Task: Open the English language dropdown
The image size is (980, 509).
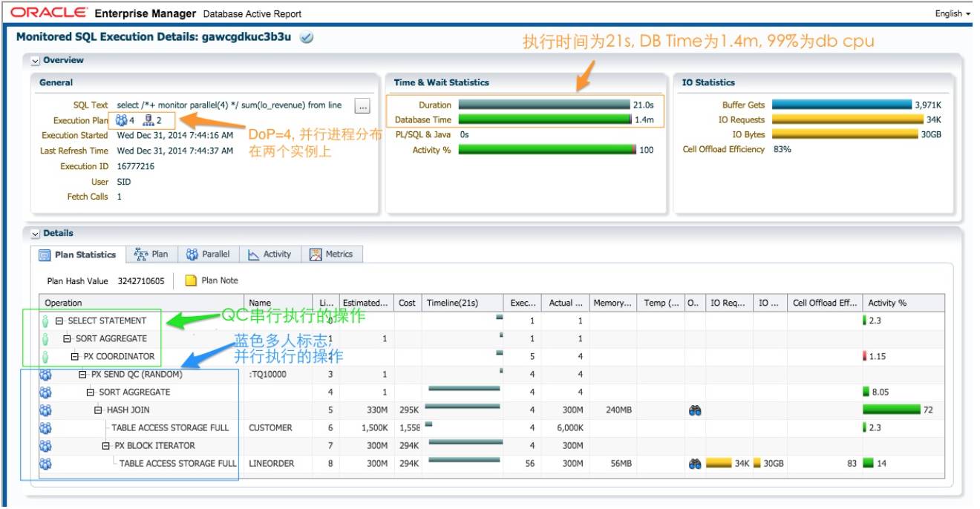Action: (x=953, y=13)
